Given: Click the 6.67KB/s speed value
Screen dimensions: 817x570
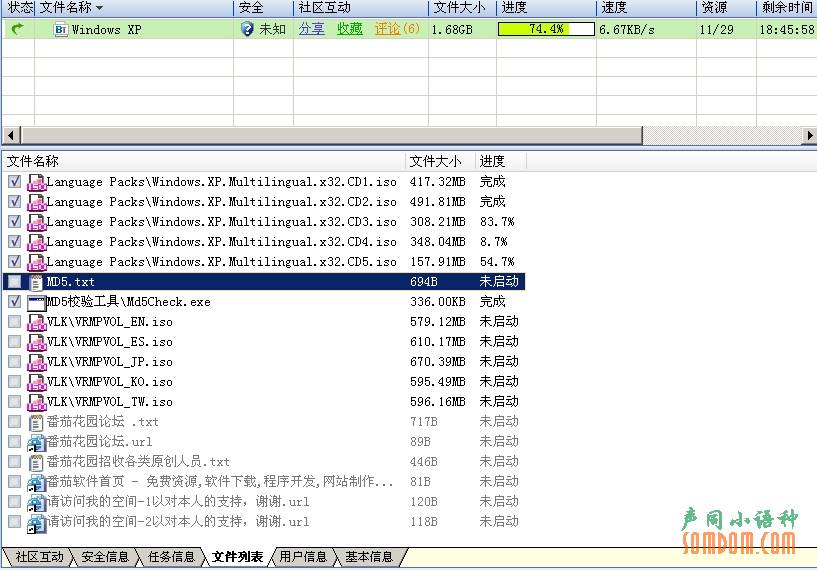Looking at the screenshot, I should click(627, 30).
